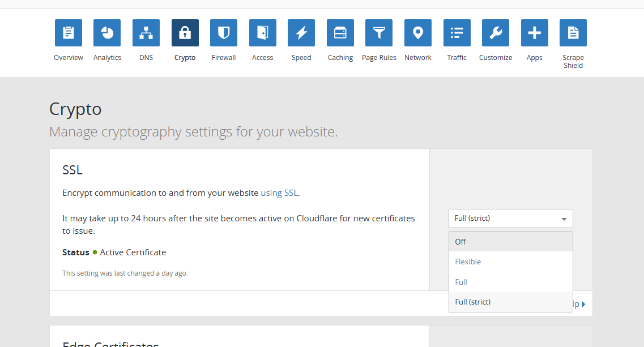Collapse the SSL mode dropdown box

[x=510, y=219]
